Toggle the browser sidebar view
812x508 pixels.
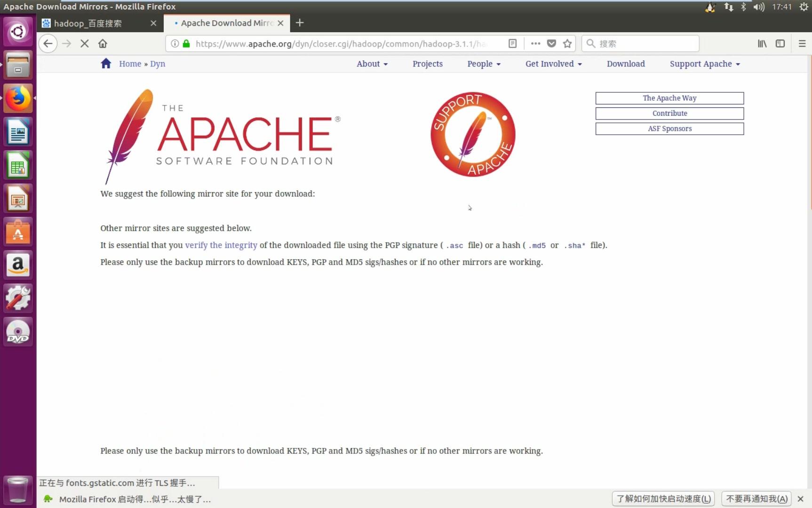tap(780, 43)
